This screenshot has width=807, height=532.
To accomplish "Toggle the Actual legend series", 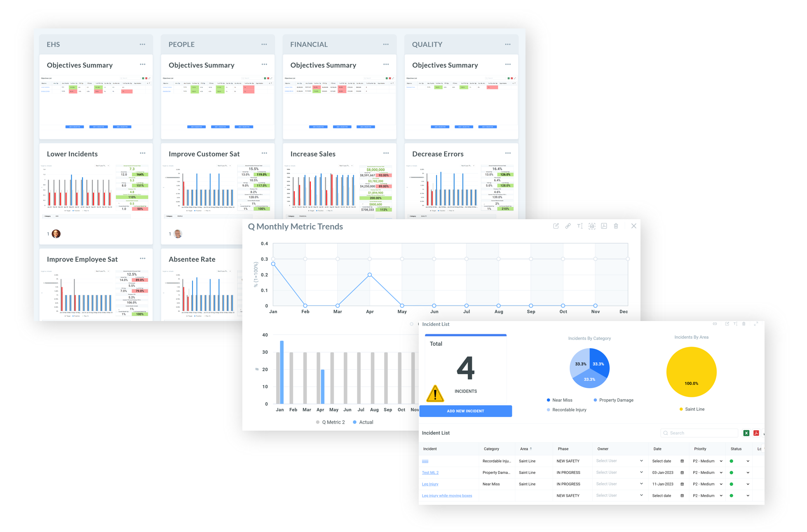I will pos(363,422).
